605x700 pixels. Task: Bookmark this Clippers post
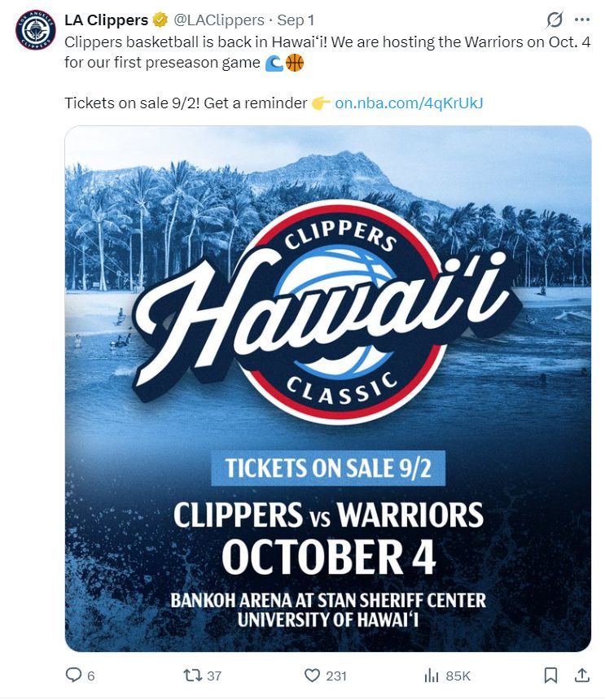coord(551,676)
